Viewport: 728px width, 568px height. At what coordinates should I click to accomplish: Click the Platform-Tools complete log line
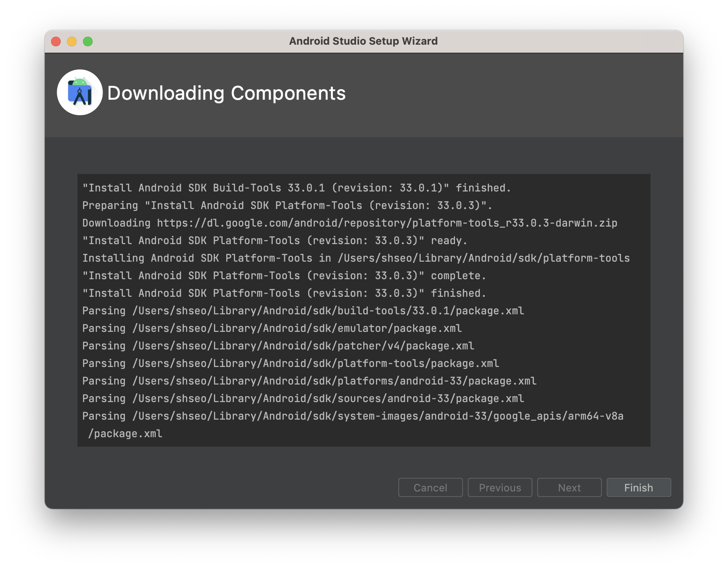point(284,276)
